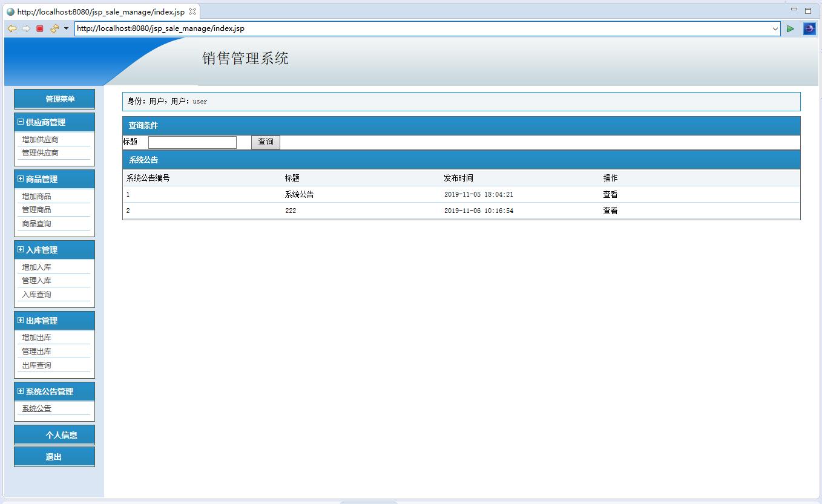
Task: Select the index.jsp browser tab
Action: (x=97, y=11)
